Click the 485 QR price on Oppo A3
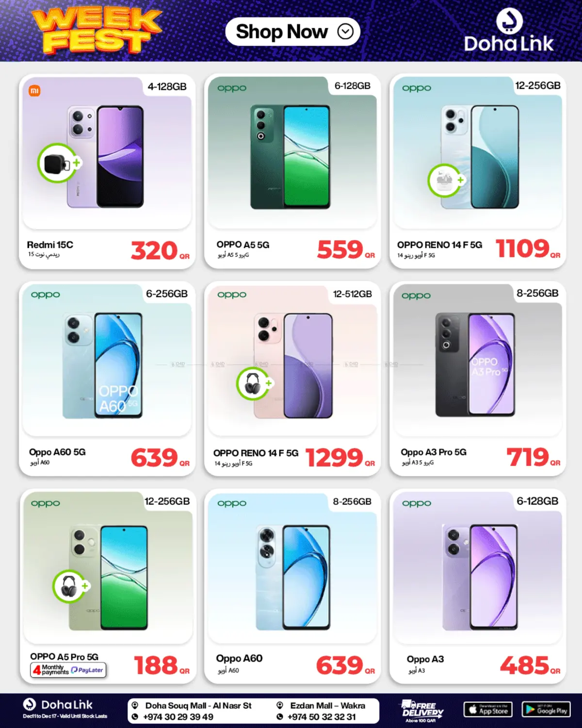 [530, 665]
